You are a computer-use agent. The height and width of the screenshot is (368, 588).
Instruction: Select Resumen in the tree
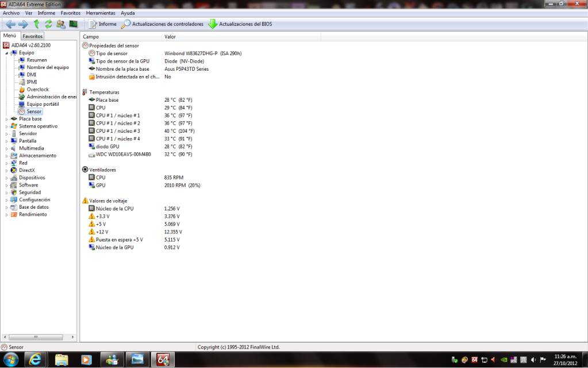point(37,60)
